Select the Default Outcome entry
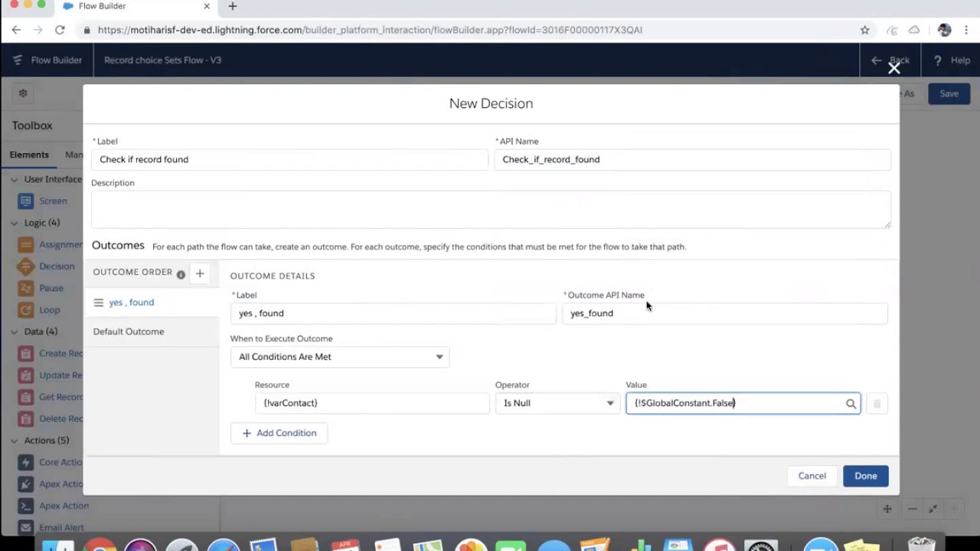The image size is (980, 551). coord(129,331)
